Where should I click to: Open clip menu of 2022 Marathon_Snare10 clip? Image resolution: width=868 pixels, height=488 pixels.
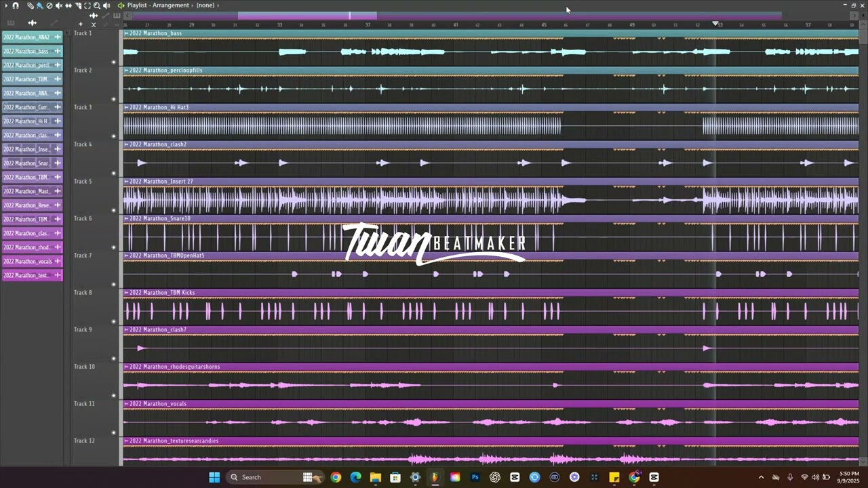click(x=126, y=218)
